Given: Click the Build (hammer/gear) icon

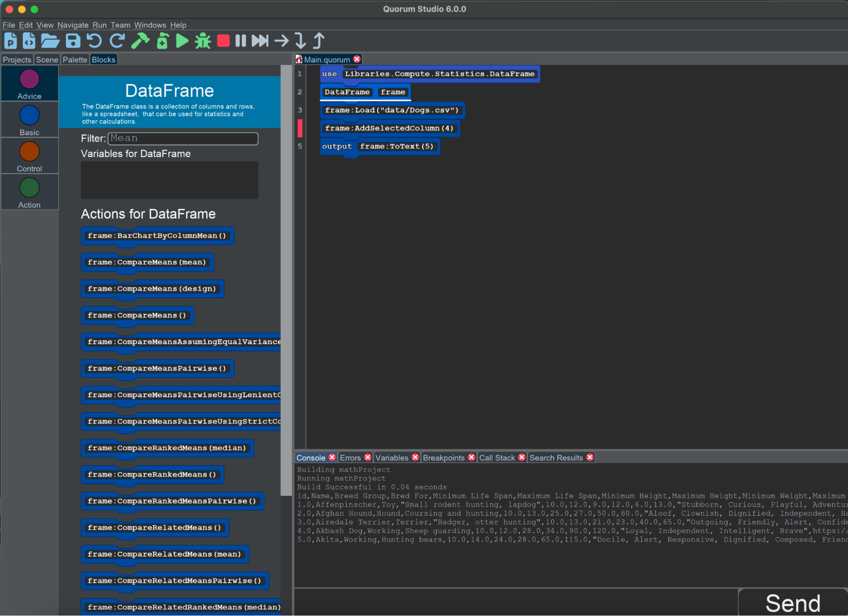Looking at the screenshot, I should (x=140, y=42).
